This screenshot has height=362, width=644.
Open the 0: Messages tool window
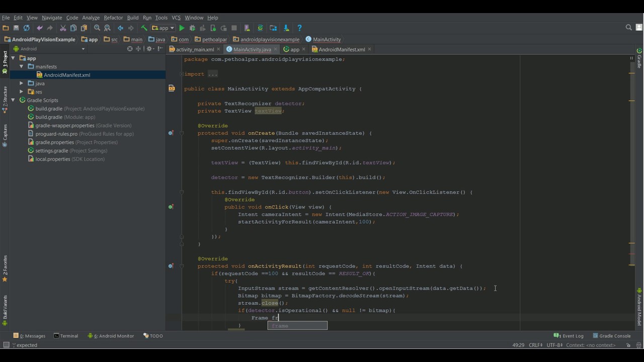point(29,336)
